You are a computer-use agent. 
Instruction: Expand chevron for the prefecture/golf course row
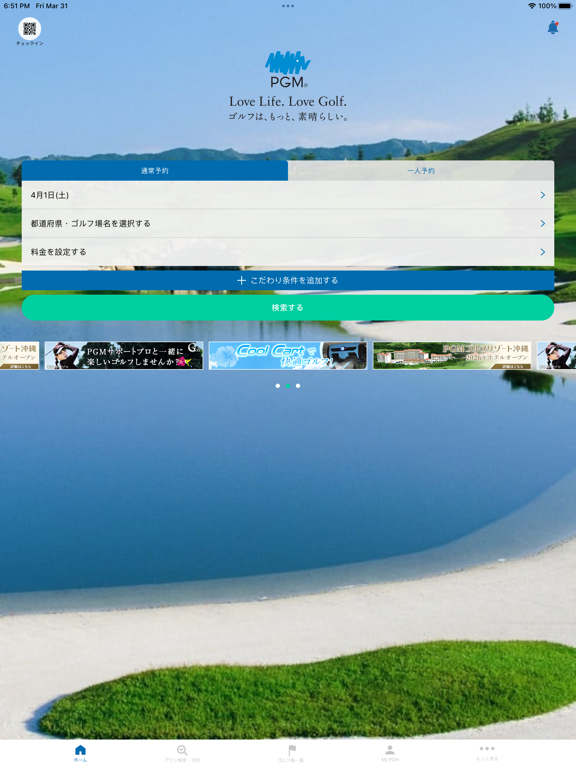[543, 223]
